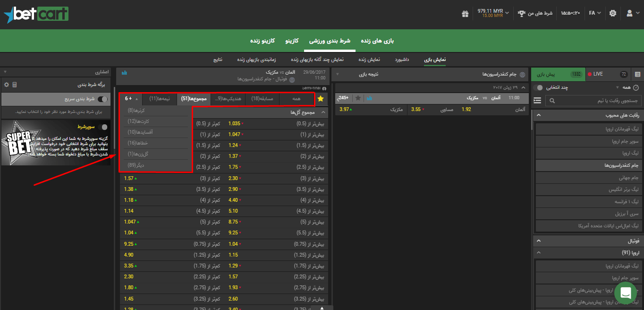Viewport: 644px width, 310px height.
Task: Click the gift box bonus icon
Action: (x=465, y=14)
